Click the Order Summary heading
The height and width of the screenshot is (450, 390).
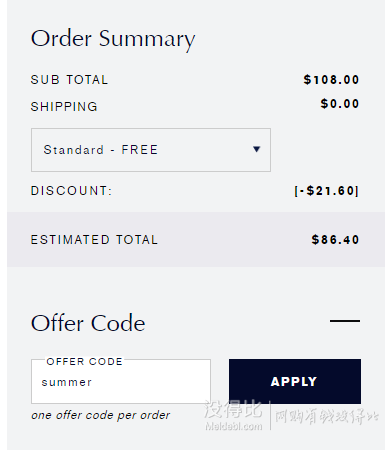113,39
